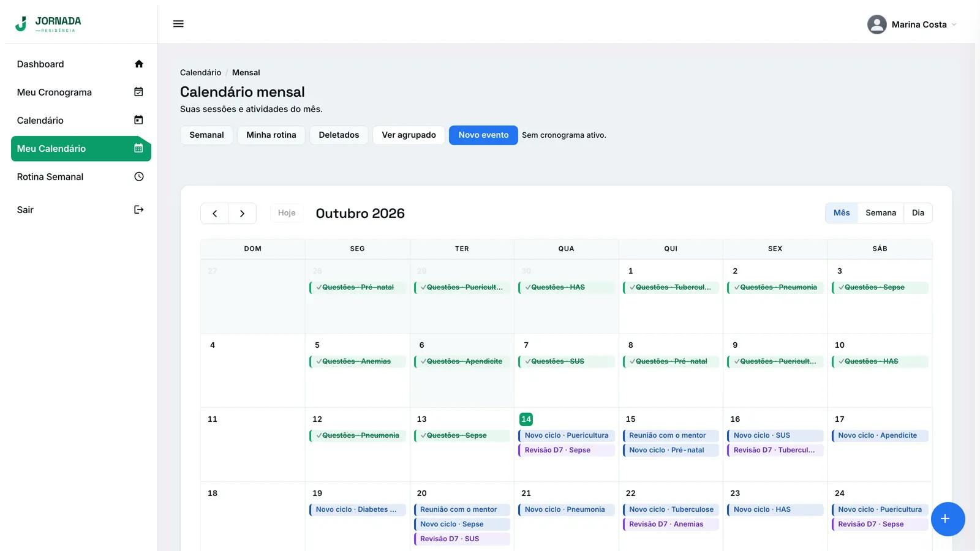The width and height of the screenshot is (980, 551).
Task: Click the Sair logout icon
Action: (x=139, y=209)
